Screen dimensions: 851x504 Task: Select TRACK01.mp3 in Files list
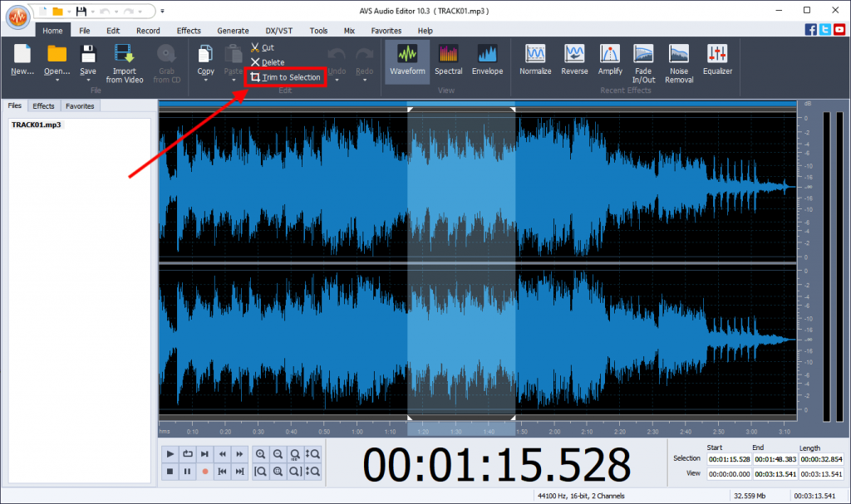coord(37,125)
